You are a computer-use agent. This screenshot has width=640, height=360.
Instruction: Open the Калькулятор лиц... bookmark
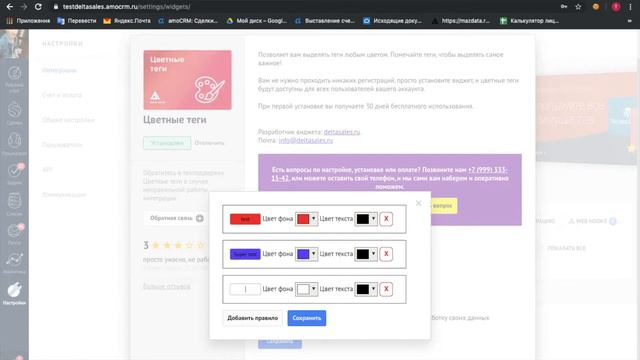point(529,21)
